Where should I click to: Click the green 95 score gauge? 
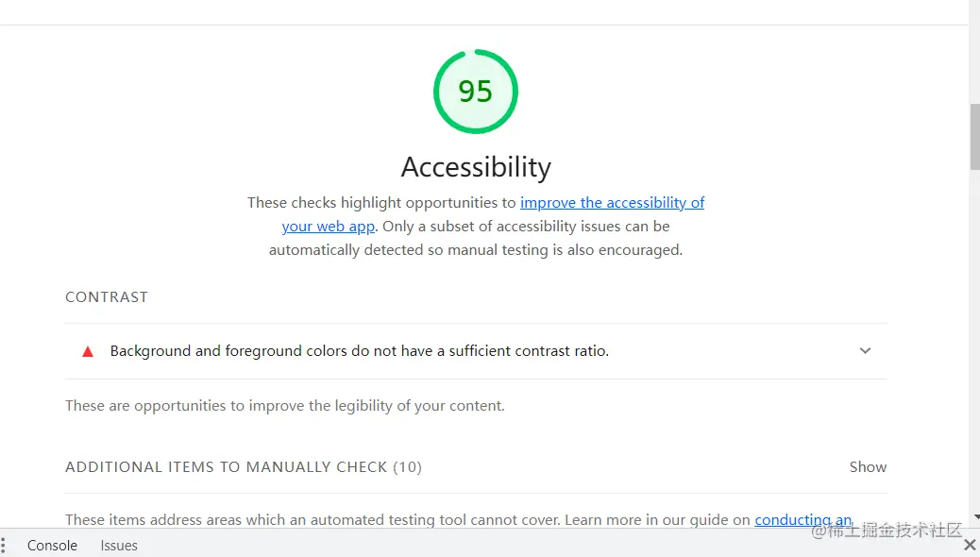tap(476, 92)
